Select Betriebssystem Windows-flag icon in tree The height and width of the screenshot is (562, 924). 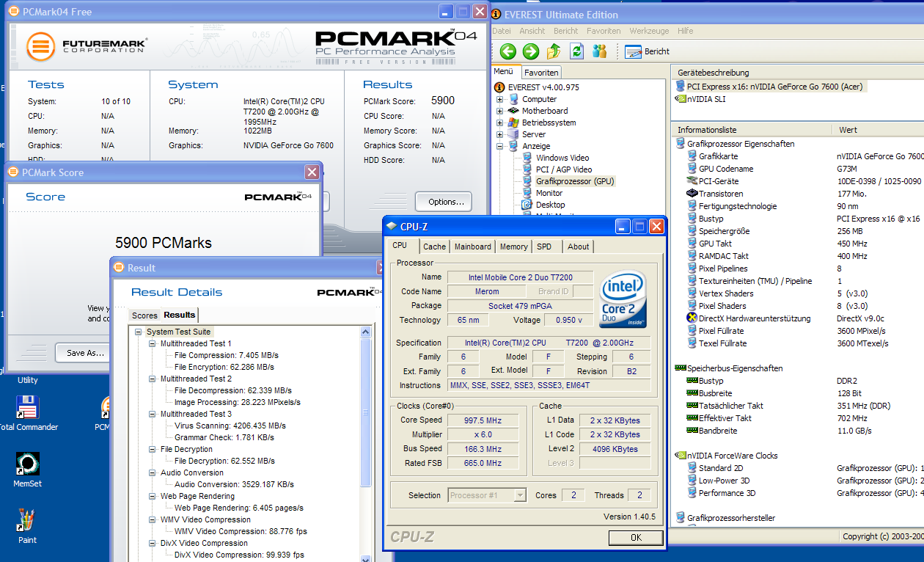tap(513, 123)
